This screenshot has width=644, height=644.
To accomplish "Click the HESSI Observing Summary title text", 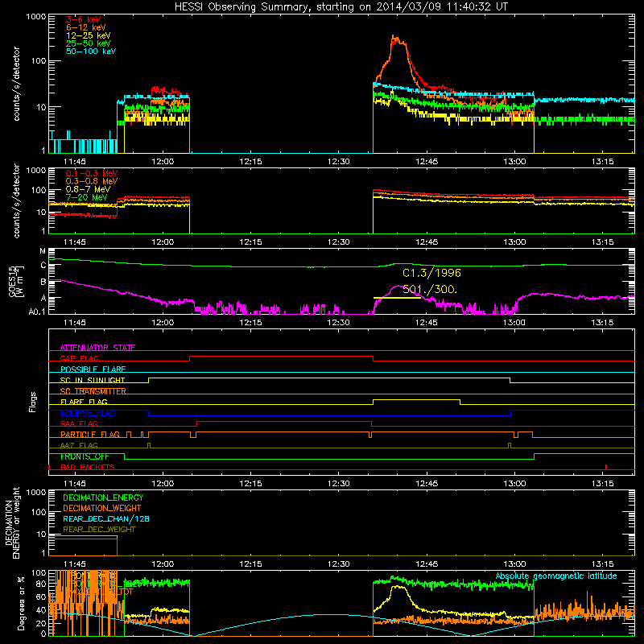I will (341, 6).
